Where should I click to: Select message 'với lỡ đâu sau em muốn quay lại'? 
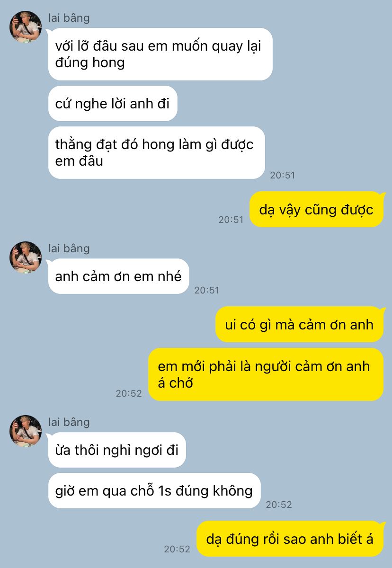[x=160, y=54]
